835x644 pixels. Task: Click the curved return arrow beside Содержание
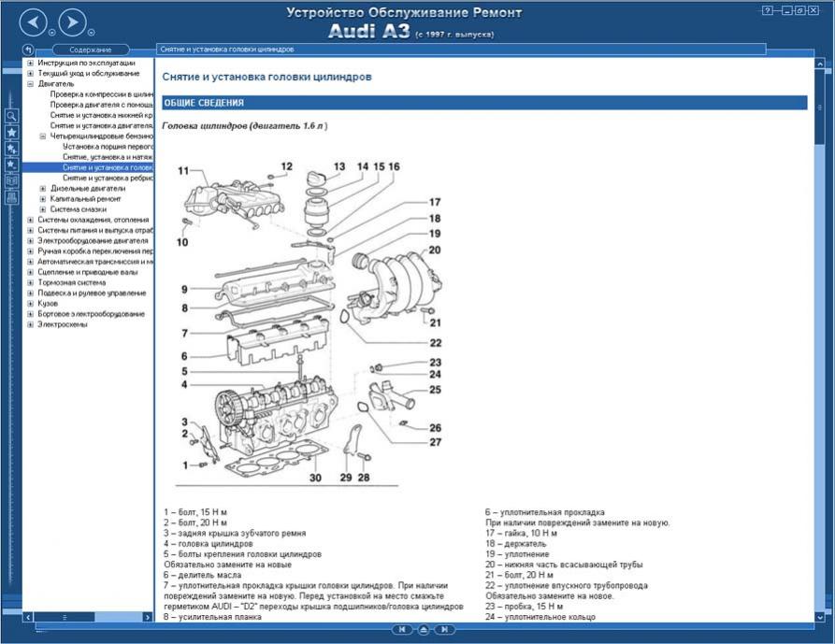tap(28, 50)
